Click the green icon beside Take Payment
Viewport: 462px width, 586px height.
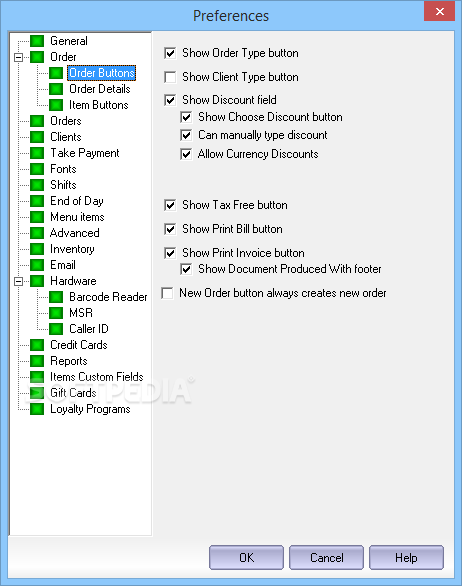37,153
